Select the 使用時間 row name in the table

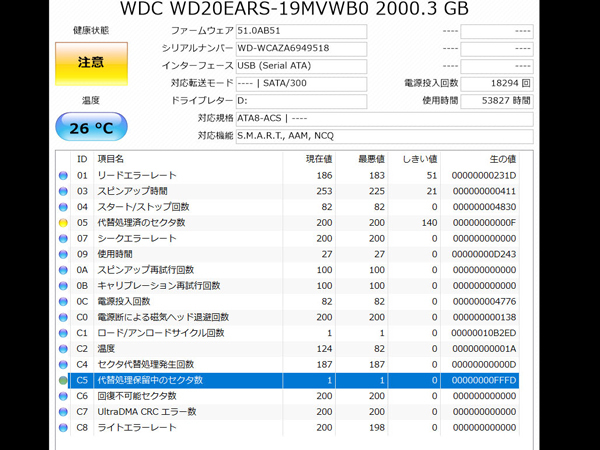click(115, 254)
